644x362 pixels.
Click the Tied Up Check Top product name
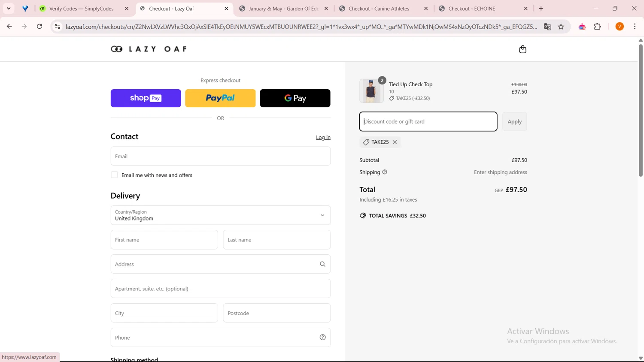pyautogui.click(x=410, y=84)
